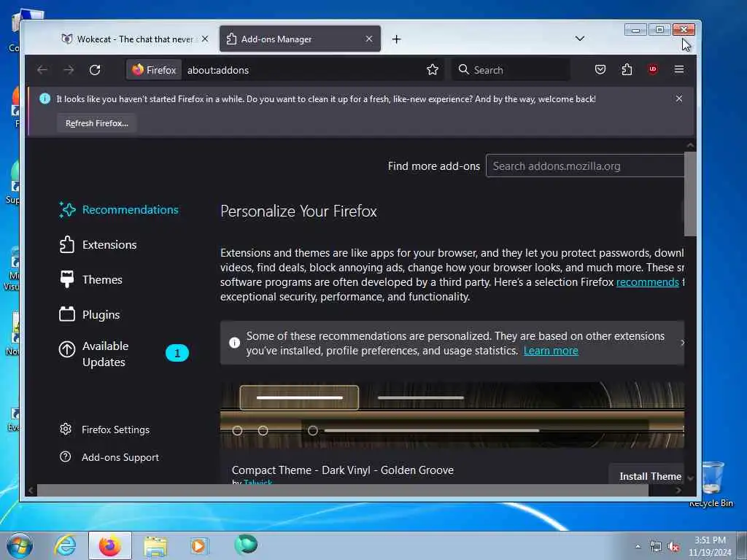
Task: Click the magnifier icon in Search box
Action: pos(463,69)
